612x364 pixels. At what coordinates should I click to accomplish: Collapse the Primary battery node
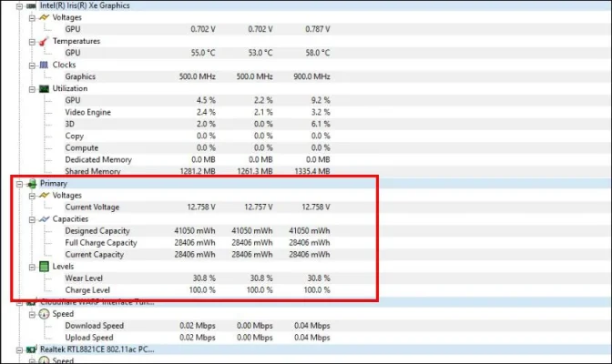(18, 183)
